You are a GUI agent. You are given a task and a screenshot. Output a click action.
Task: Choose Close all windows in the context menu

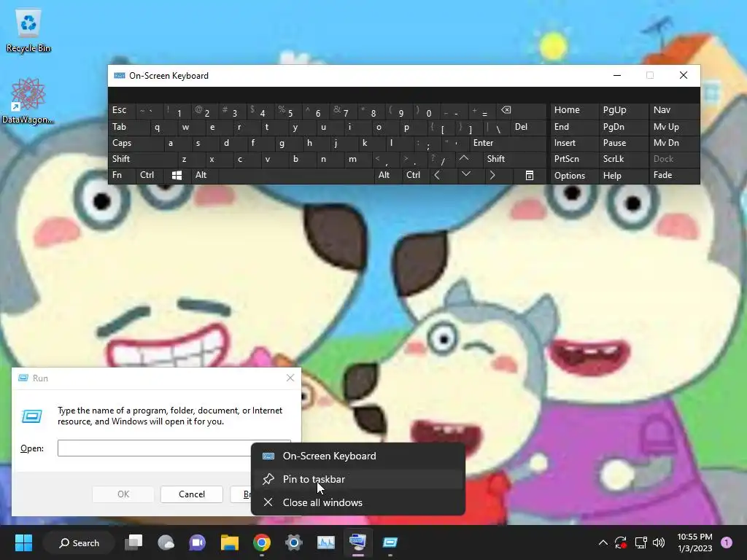pos(357,502)
